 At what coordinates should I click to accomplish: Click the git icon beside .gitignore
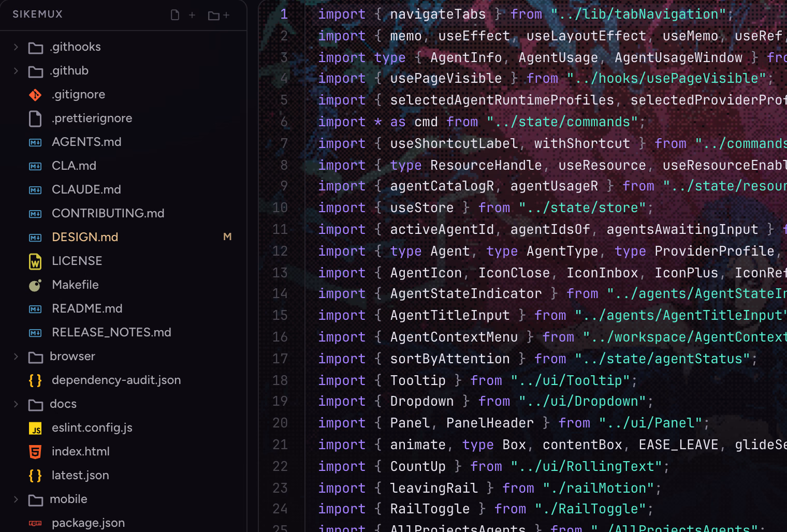click(35, 95)
